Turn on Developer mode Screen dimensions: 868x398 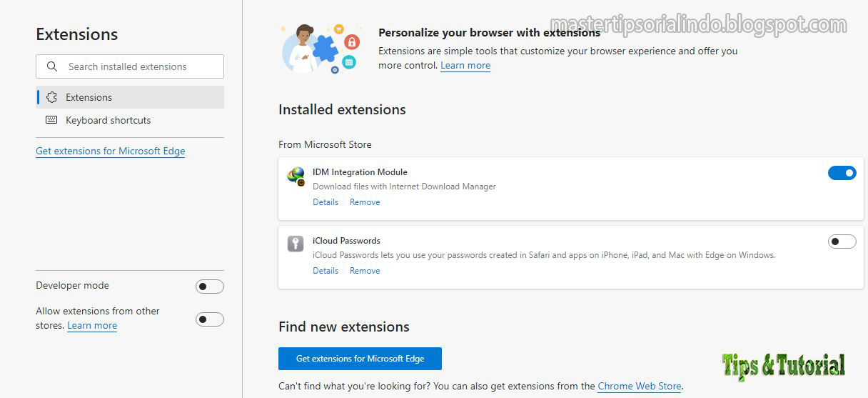click(209, 287)
